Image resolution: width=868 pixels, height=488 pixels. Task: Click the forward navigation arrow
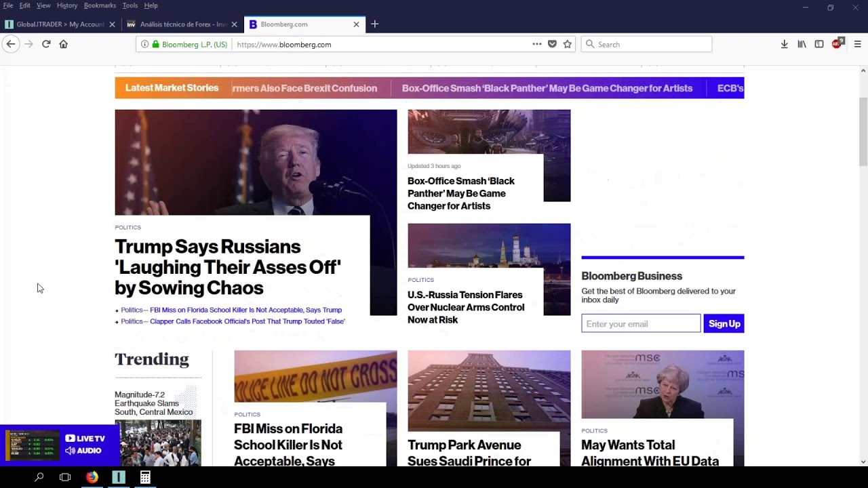coord(28,44)
